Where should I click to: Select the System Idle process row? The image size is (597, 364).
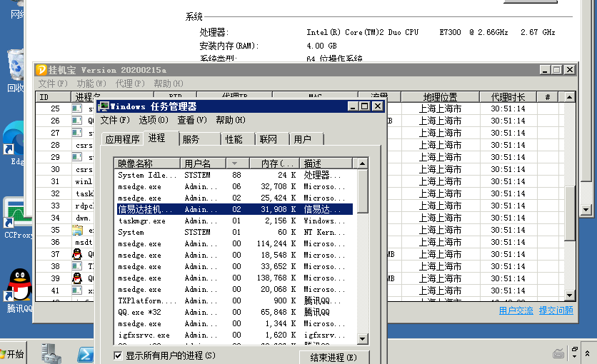[x=234, y=175]
